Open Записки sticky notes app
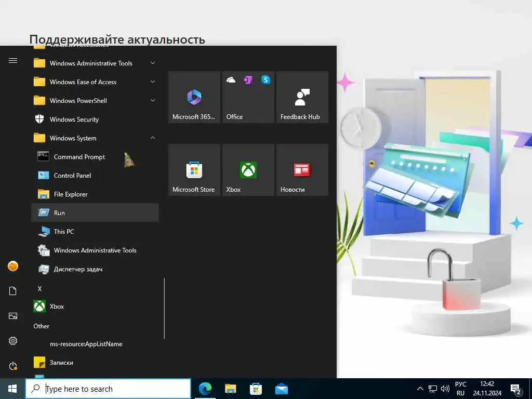Screen dimensions: 532x399 (95, 362)
